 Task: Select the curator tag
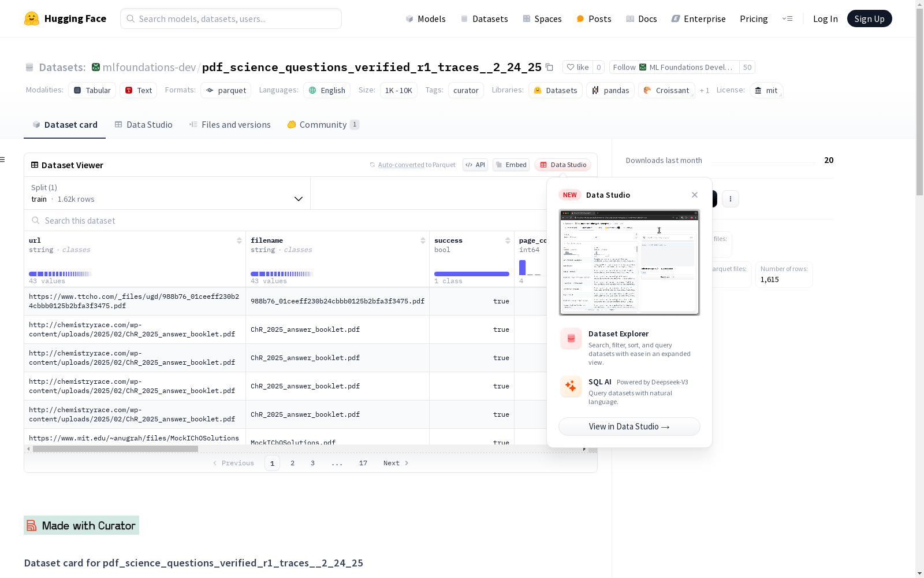[x=466, y=90]
